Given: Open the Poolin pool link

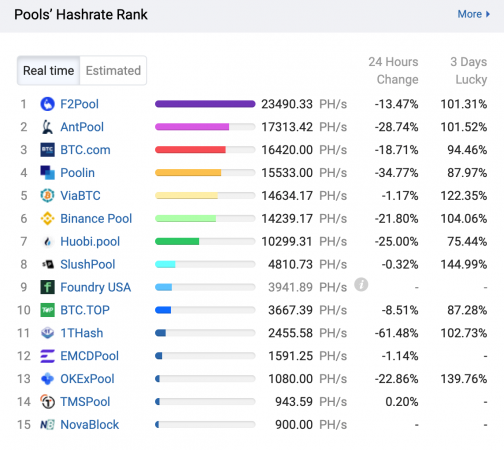Looking at the screenshot, I should click(77, 173).
